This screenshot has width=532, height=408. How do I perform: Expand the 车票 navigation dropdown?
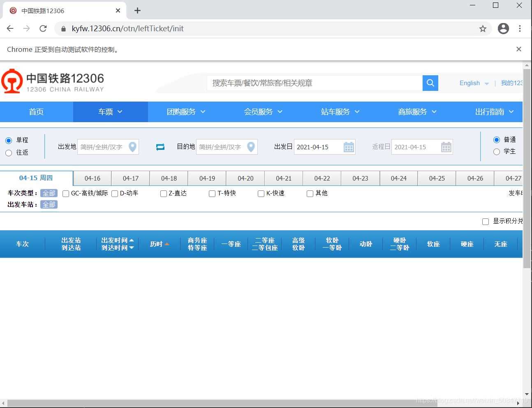tap(110, 111)
